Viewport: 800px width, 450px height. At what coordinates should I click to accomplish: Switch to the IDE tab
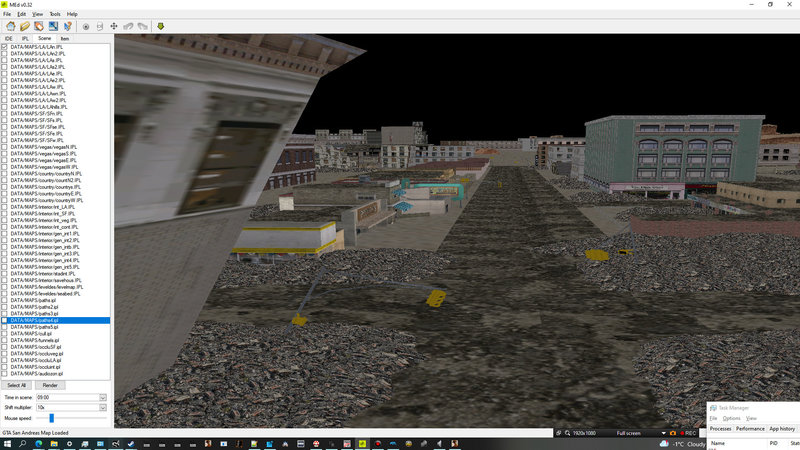[9, 39]
